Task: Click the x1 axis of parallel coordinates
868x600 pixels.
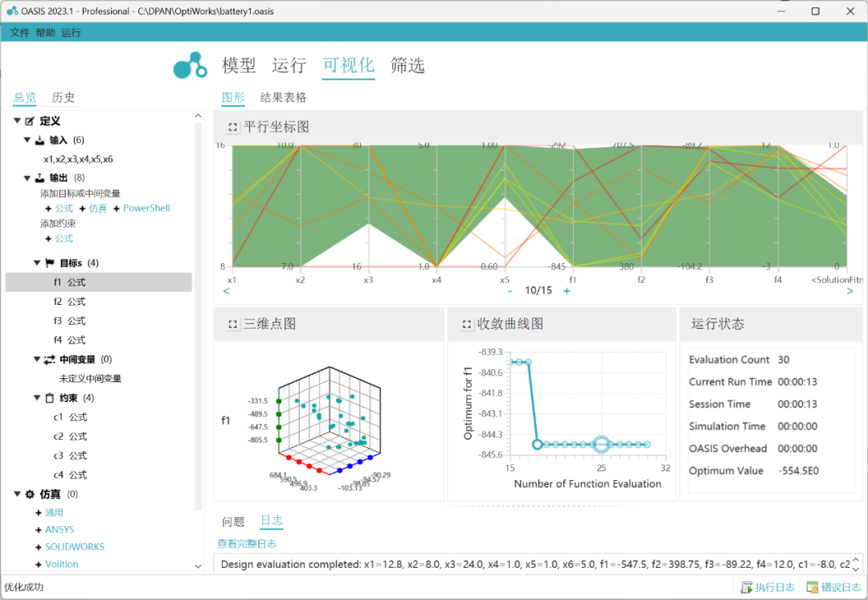Action: (232, 206)
